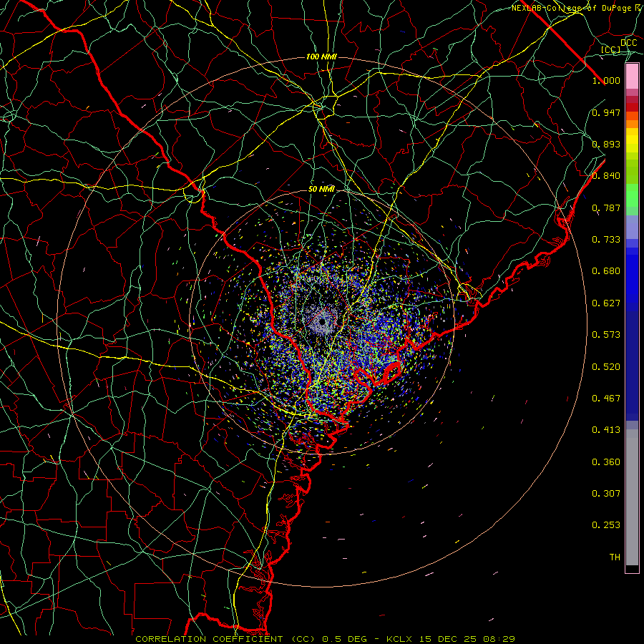
Task: Click the large gray segment of the color bar
Action: click(632, 497)
